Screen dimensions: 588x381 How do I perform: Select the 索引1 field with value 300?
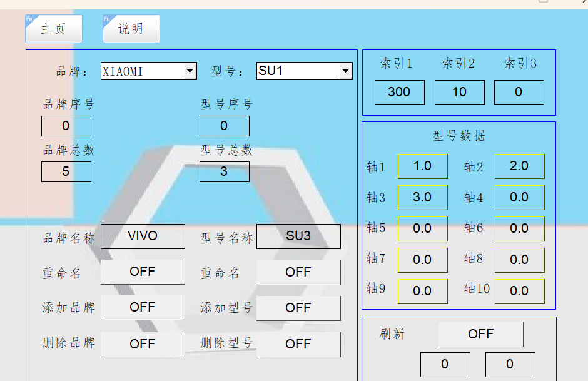(x=399, y=93)
